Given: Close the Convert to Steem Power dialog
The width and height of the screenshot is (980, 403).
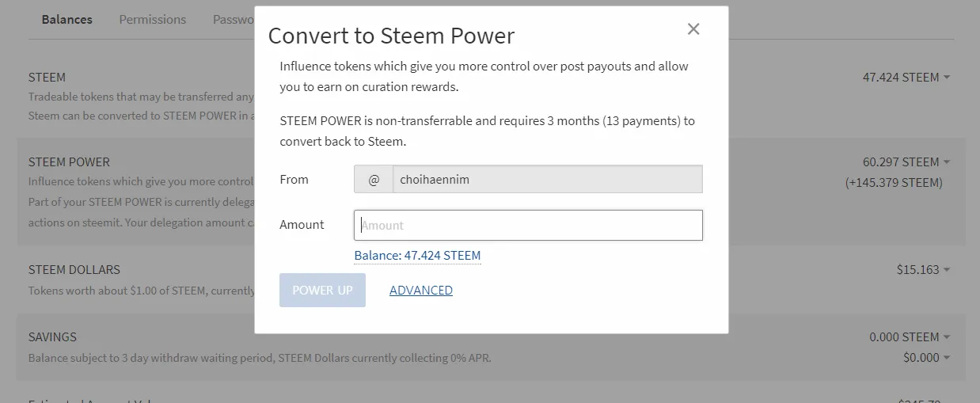Looking at the screenshot, I should (x=693, y=29).
